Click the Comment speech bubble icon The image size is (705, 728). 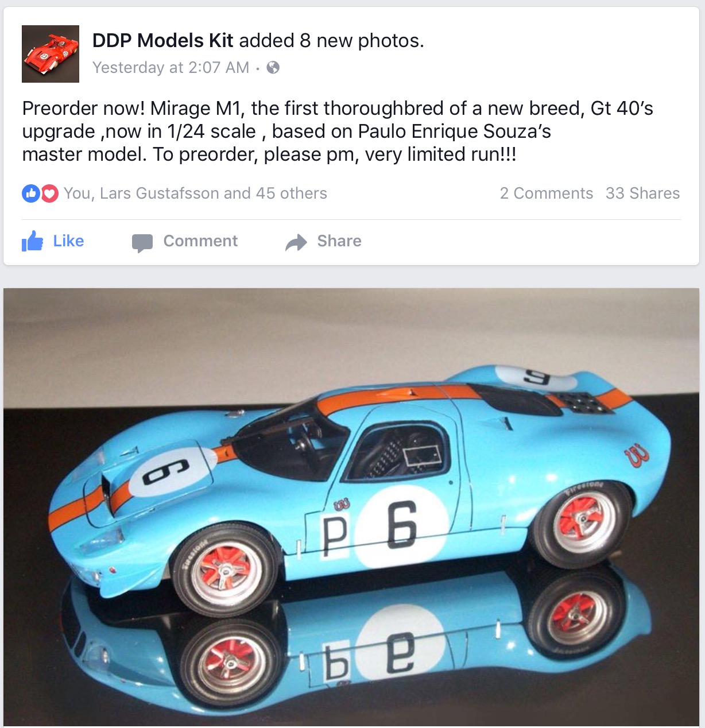point(142,243)
